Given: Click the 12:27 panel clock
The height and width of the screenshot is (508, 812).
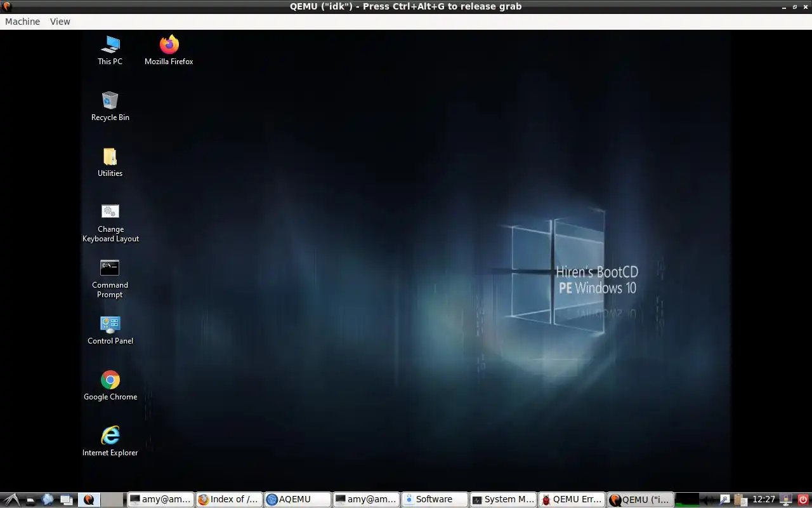Looking at the screenshot, I should tap(764, 500).
